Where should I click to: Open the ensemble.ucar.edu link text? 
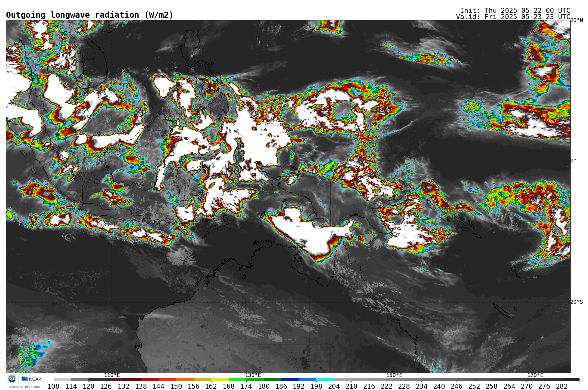(24, 387)
